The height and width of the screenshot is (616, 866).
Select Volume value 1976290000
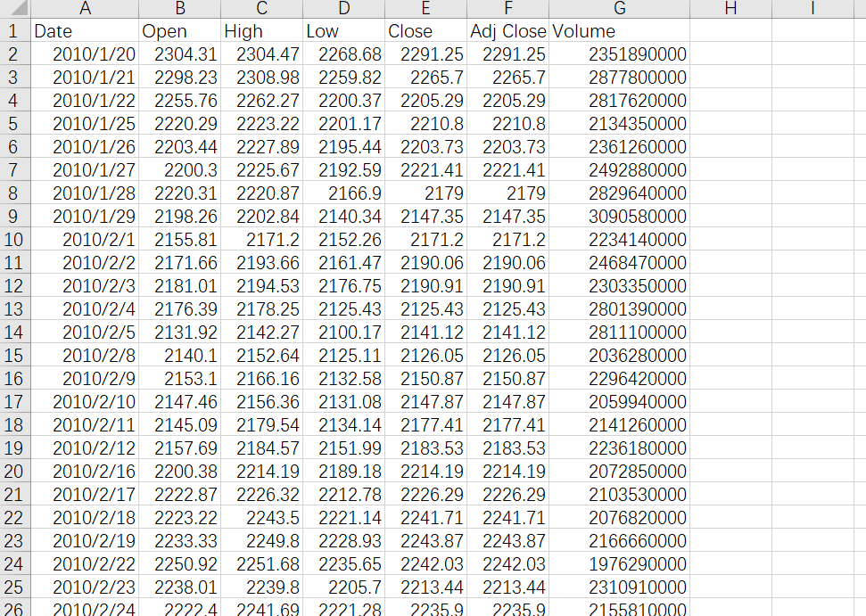pos(620,564)
